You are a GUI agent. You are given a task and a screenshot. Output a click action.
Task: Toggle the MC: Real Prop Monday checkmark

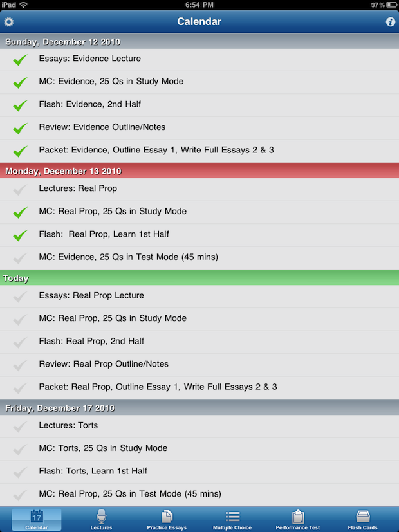[x=21, y=212]
